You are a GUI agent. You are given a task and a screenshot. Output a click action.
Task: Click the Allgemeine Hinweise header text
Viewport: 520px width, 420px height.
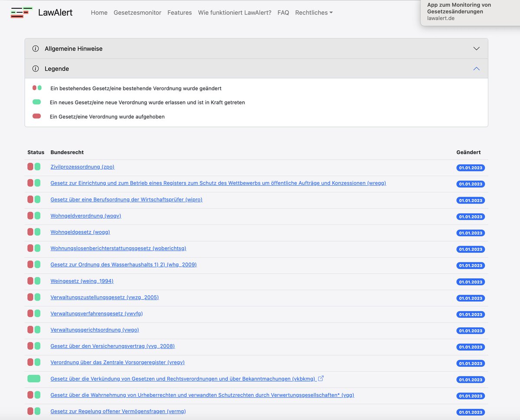click(74, 48)
